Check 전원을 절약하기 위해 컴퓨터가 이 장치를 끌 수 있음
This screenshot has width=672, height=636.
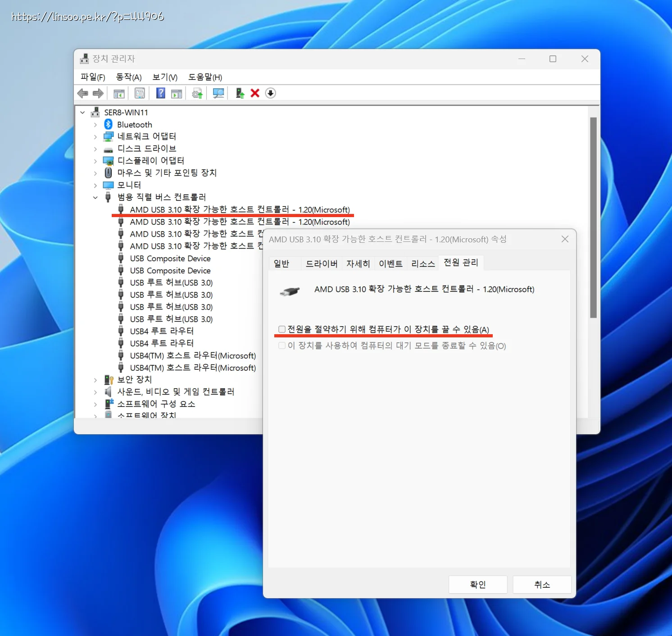(282, 329)
